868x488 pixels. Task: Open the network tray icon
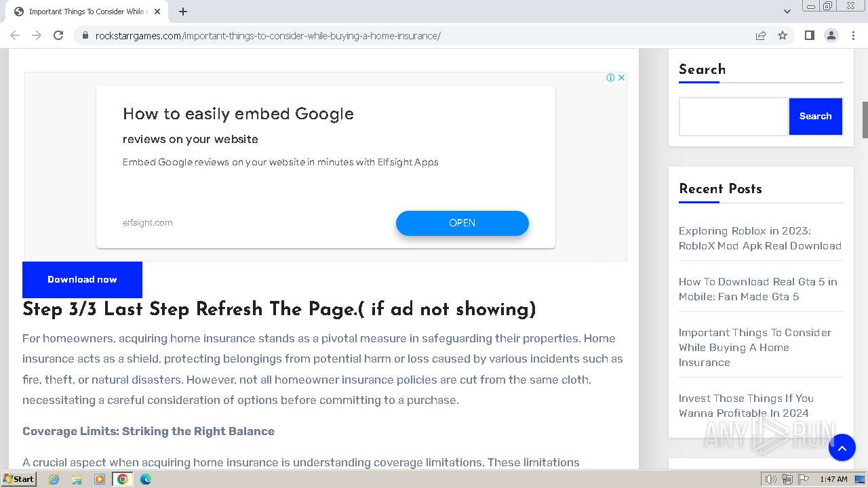coord(787,479)
